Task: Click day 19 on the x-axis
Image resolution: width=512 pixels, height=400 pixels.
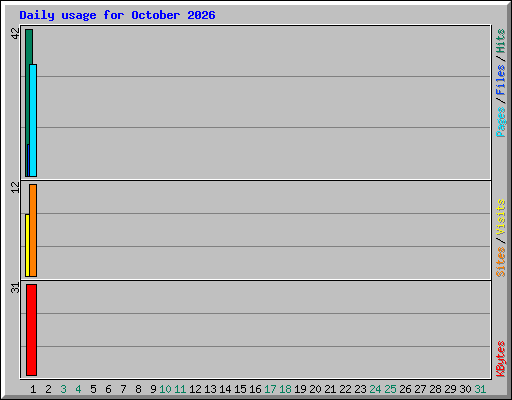Action: pos(300,389)
